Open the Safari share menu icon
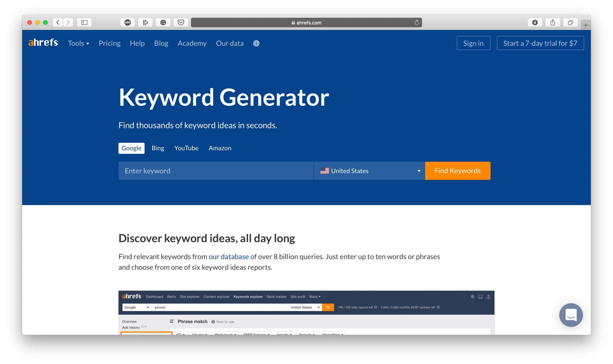This screenshot has width=613, height=364. 553,22
